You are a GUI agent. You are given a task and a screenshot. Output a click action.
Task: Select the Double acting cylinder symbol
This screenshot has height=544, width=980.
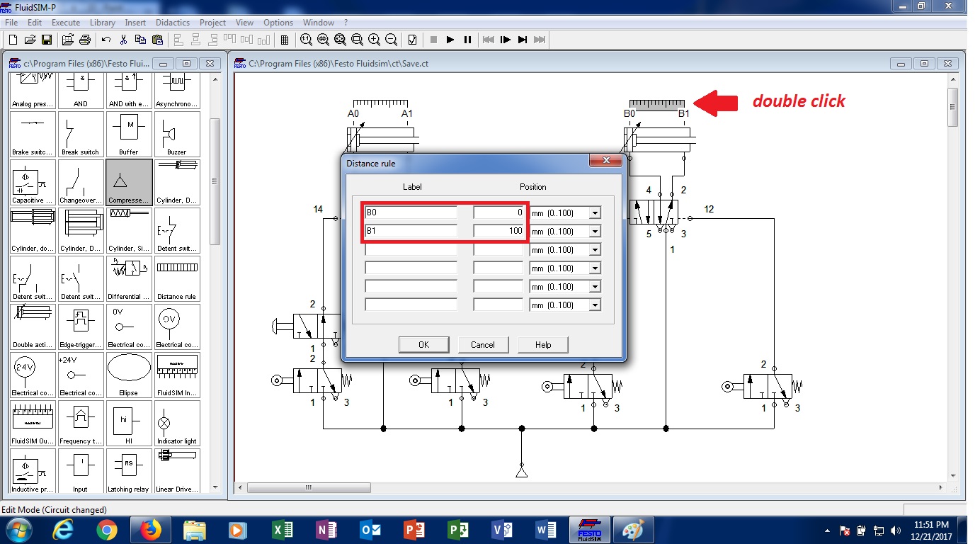(x=33, y=327)
